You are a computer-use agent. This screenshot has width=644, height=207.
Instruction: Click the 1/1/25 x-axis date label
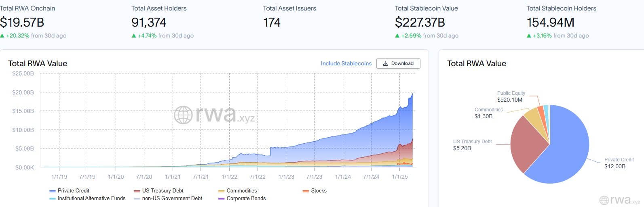pyautogui.click(x=400, y=177)
